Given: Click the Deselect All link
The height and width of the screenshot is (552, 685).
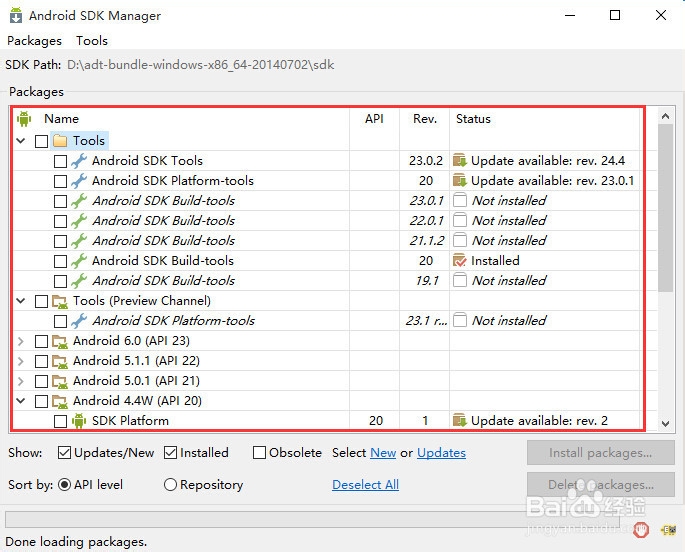Looking at the screenshot, I should [365, 485].
